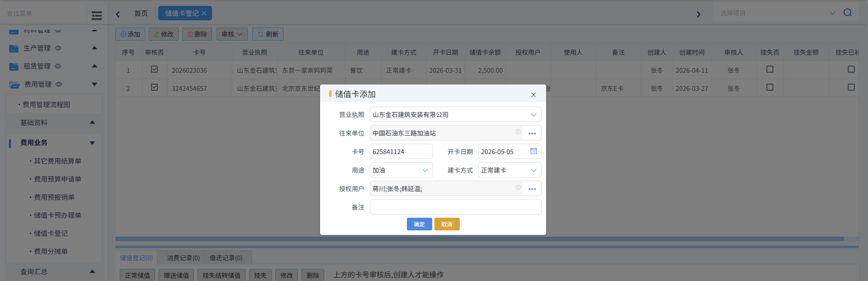Open 费用管理流程图 in the sidebar

point(46,104)
